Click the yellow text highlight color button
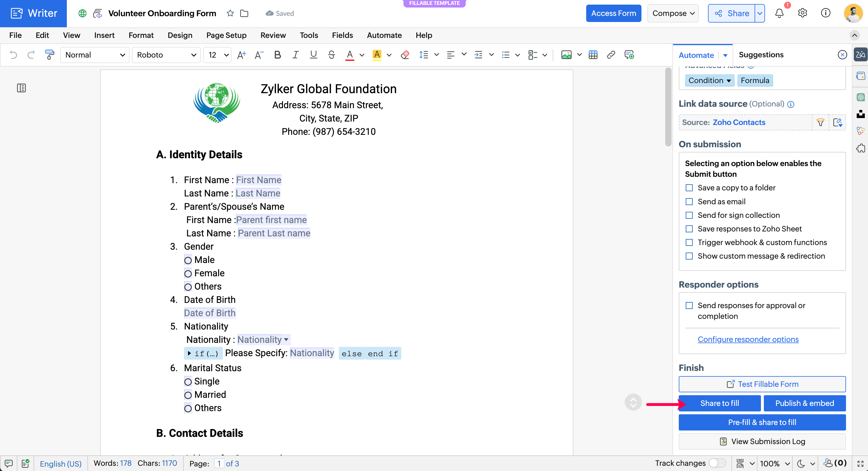This screenshot has height=471, width=868. pos(377,55)
